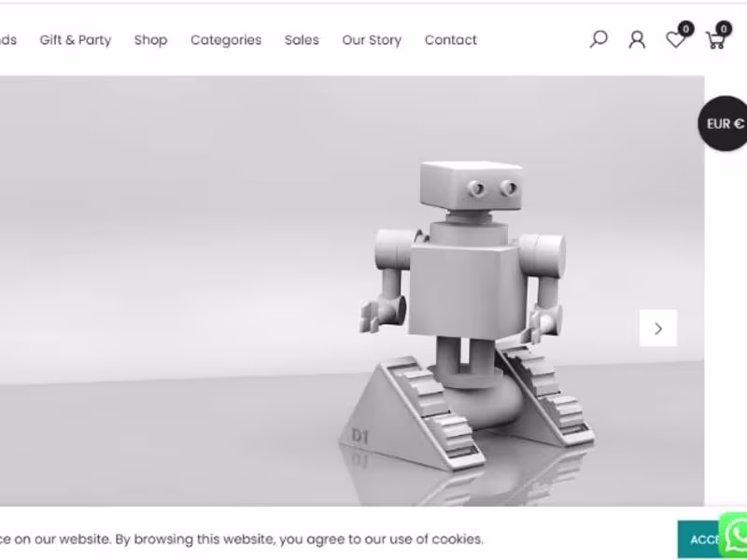
Task: Open the wishlist heart icon
Action: [x=675, y=40]
